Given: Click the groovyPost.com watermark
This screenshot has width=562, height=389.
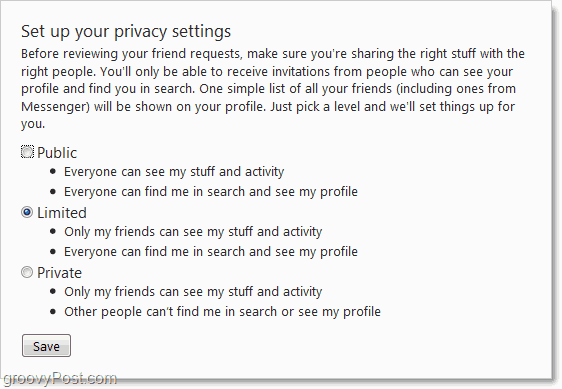Looking at the screenshot, I should tap(60, 379).
